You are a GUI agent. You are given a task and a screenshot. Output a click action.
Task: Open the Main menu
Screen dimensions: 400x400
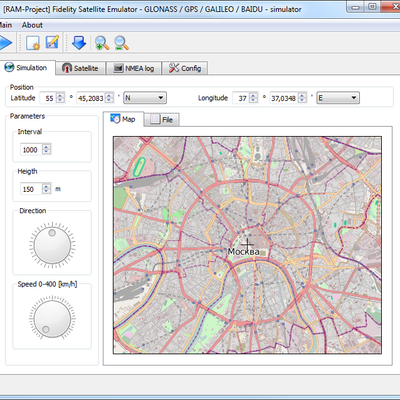pyautogui.click(x=6, y=25)
